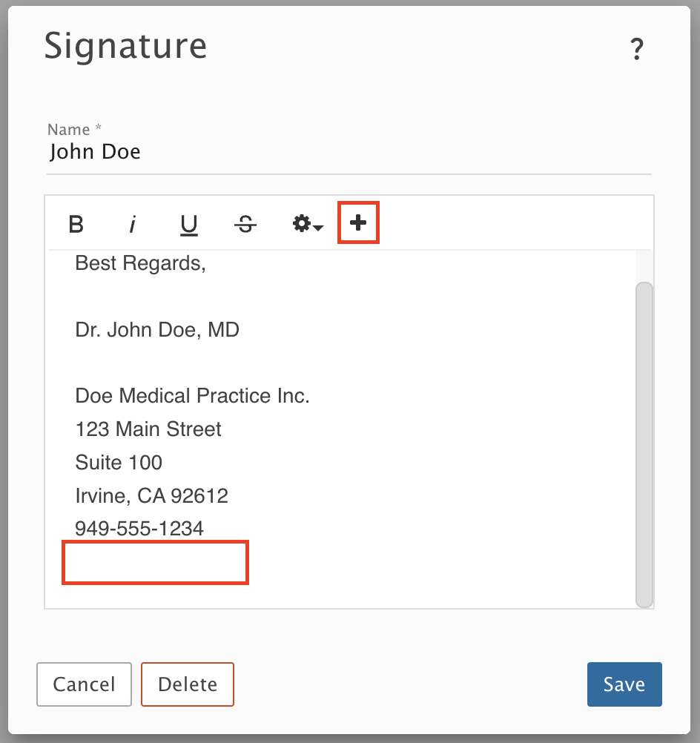Image resolution: width=700 pixels, height=743 pixels.
Task: Apply strikethrough formatting
Action: [x=245, y=224]
